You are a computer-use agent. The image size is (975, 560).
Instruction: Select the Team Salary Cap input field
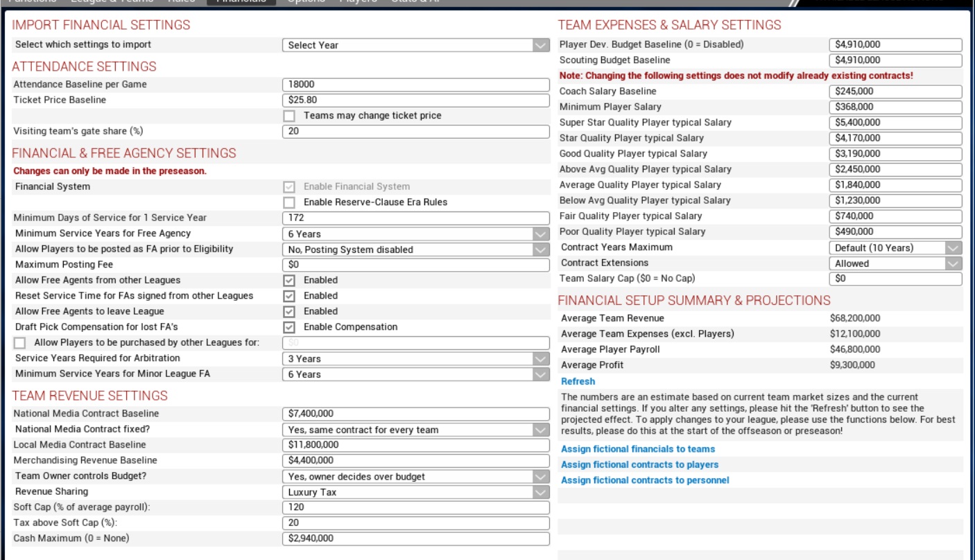point(895,279)
